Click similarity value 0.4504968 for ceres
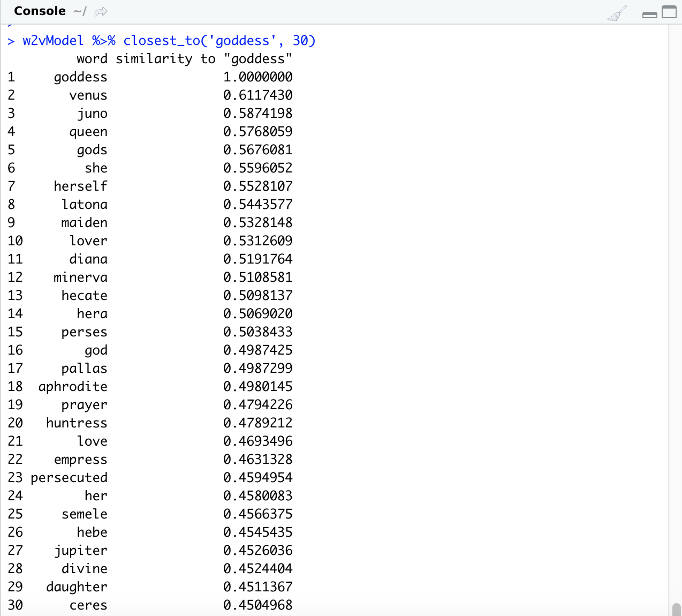682x616 pixels. click(257, 605)
